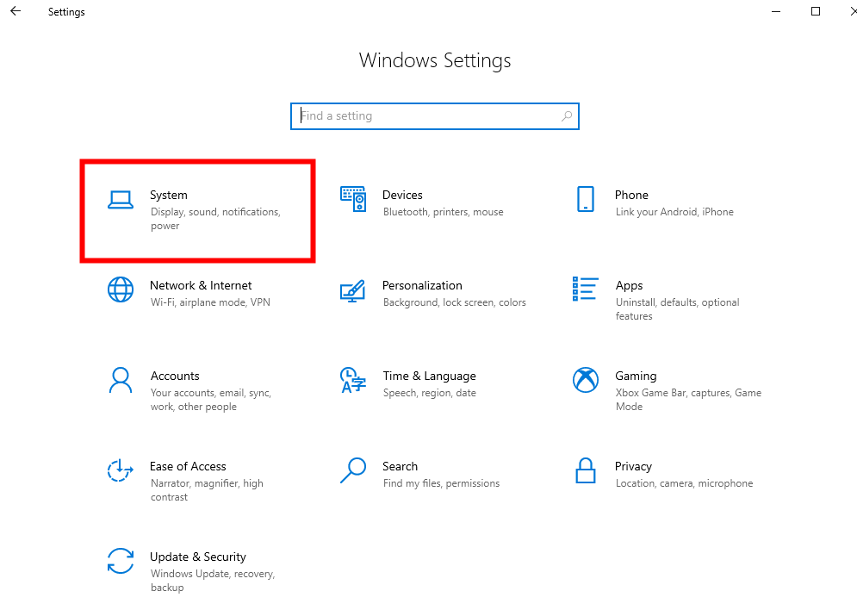Click the Search magnifier category icon
The height and width of the screenshot is (616, 857).
point(353,470)
